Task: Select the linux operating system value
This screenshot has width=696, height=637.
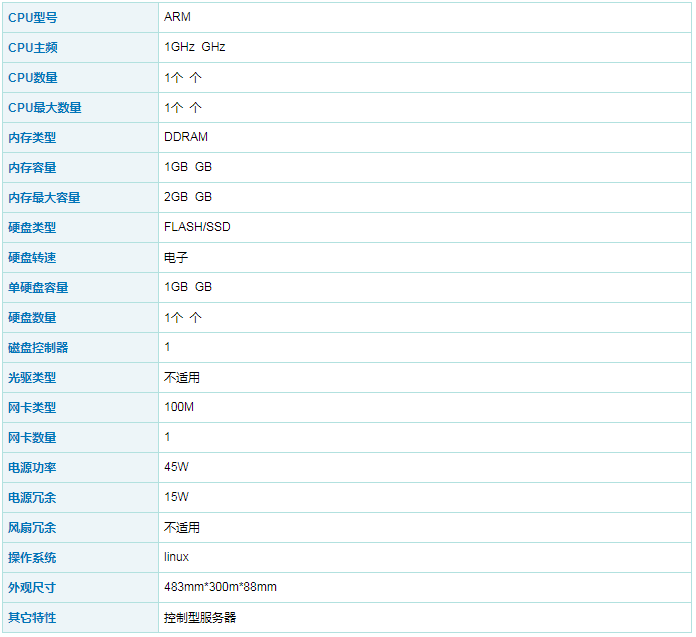Action: (176, 557)
